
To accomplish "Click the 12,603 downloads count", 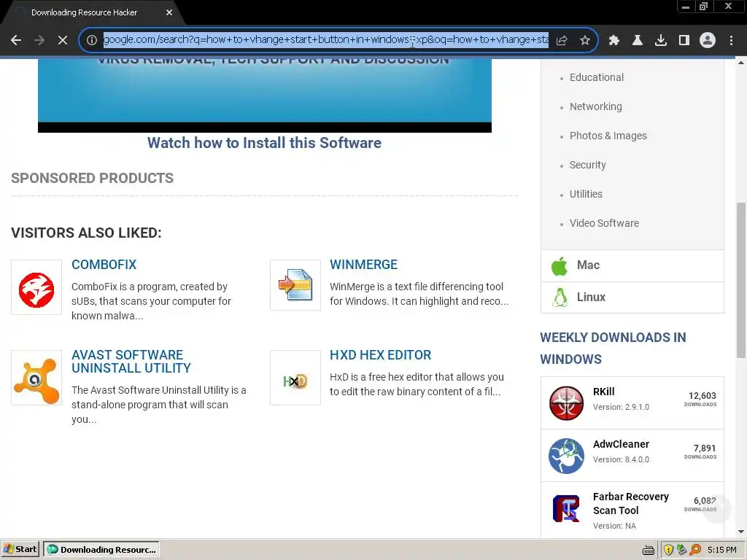I will pyautogui.click(x=702, y=396).
